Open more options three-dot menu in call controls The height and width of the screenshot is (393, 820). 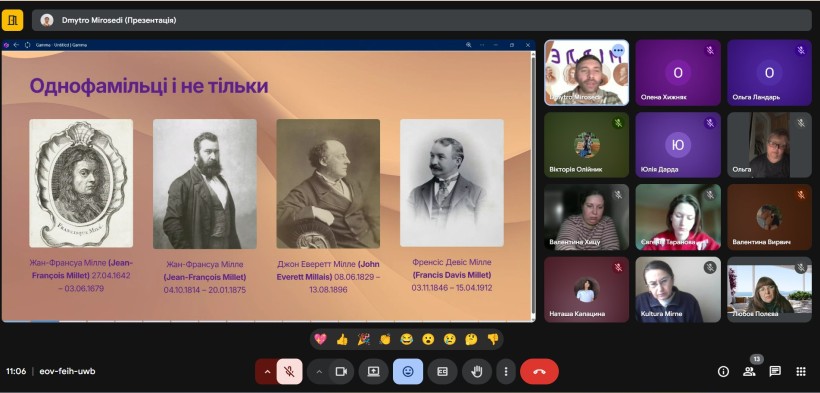point(506,372)
